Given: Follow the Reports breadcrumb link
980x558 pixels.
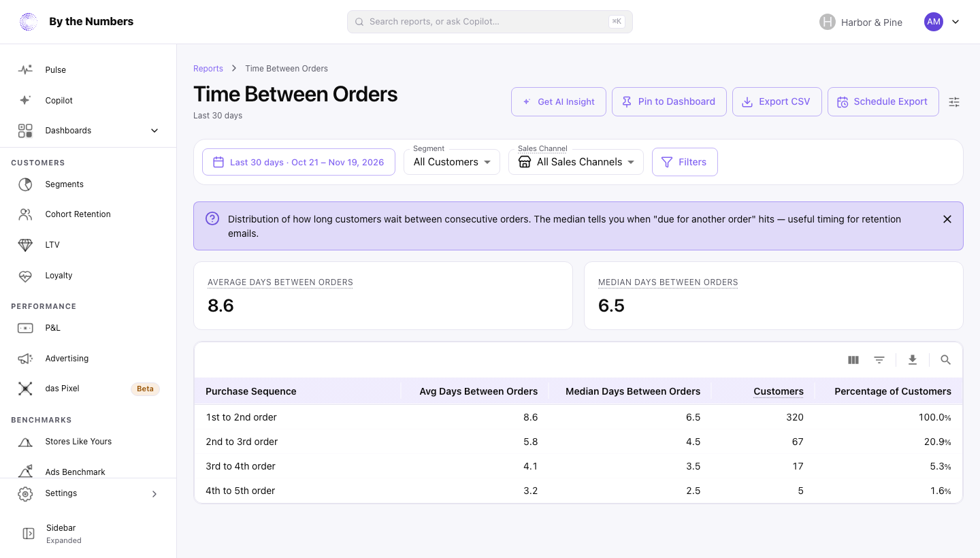Looking at the screenshot, I should (208, 69).
